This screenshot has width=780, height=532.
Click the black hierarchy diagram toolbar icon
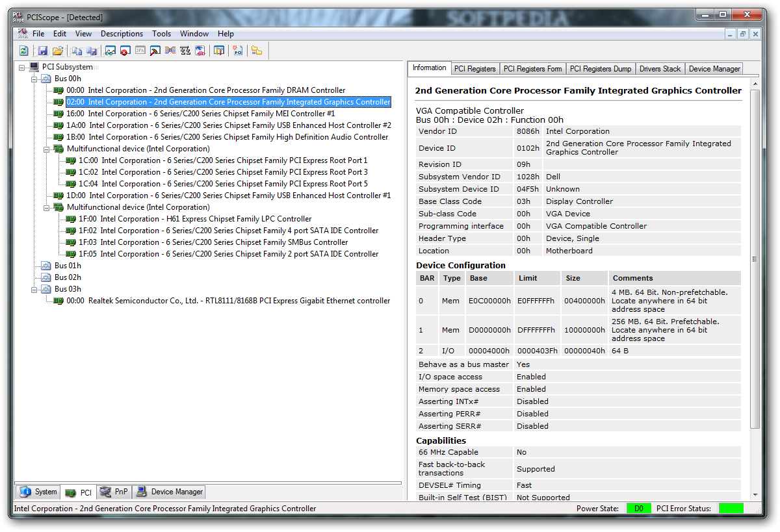(x=185, y=51)
